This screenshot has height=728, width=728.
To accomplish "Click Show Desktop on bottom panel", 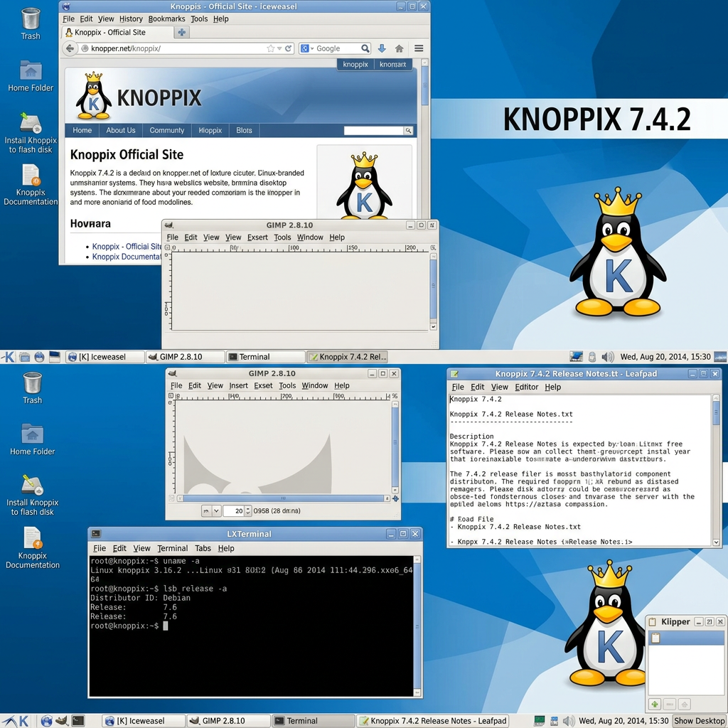I will pos(700,721).
